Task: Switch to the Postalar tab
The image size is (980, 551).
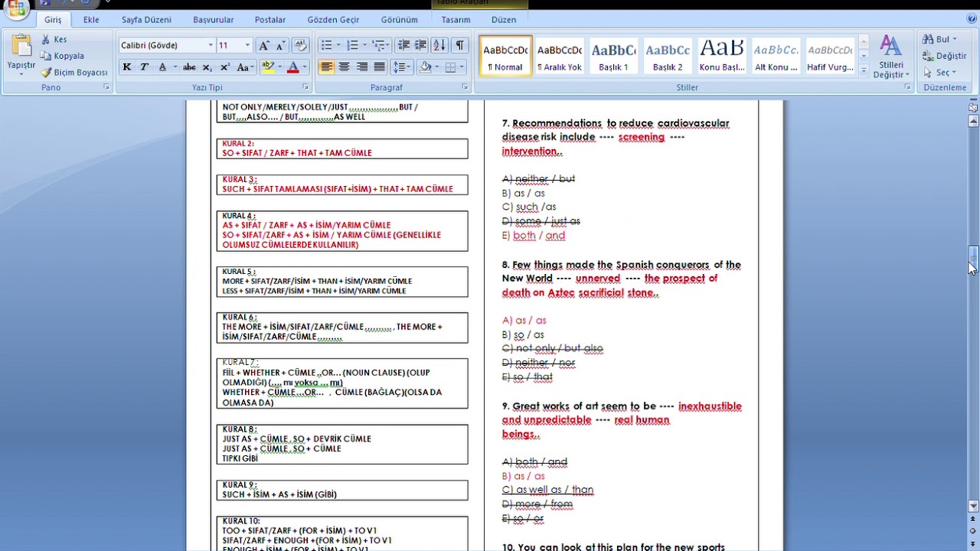Action: pyautogui.click(x=270, y=19)
